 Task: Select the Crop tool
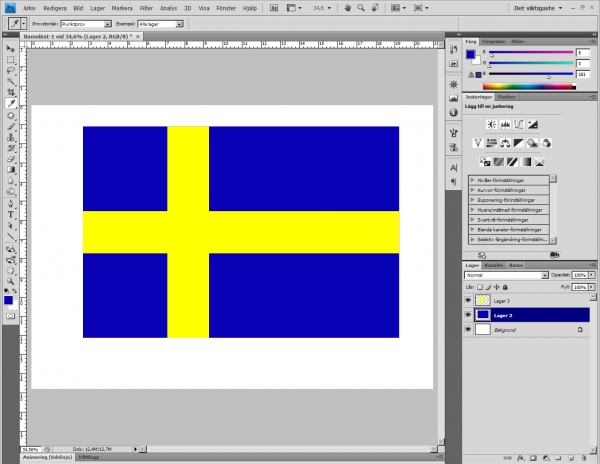tap(11, 92)
